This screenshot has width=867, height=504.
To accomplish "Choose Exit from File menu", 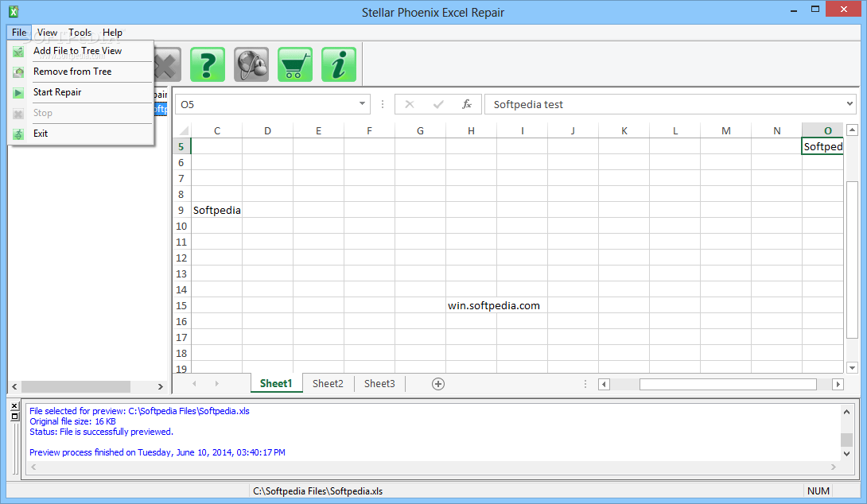I will click(x=41, y=134).
